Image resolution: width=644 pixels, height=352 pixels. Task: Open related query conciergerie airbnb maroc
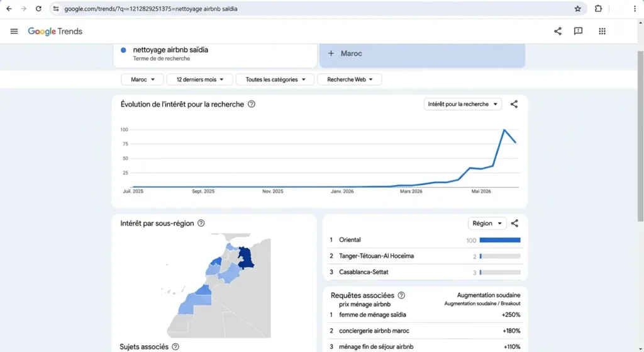tap(374, 331)
